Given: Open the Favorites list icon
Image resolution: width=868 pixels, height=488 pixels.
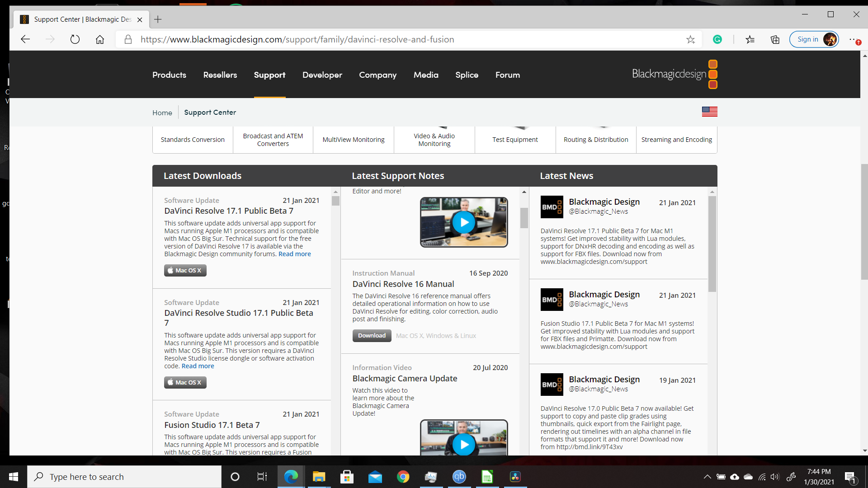Looking at the screenshot, I should [750, 39].
